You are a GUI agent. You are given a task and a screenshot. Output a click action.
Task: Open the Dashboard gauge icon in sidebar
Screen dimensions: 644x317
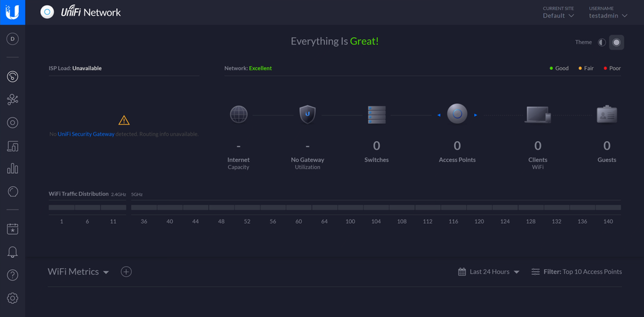13,76
